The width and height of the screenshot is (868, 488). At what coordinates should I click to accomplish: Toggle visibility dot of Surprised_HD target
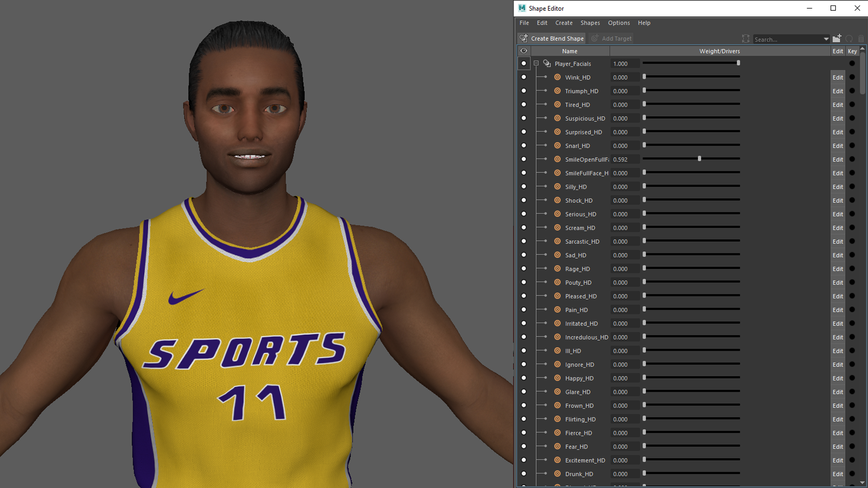pos(524,132)
